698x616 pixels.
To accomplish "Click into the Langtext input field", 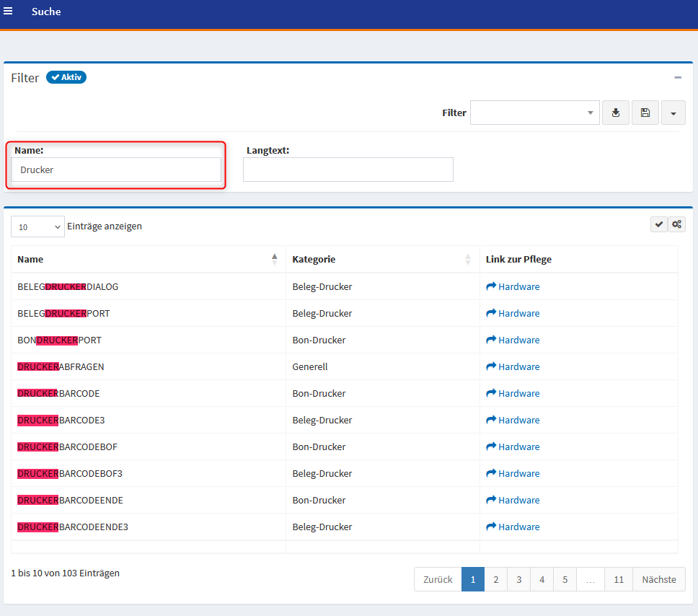I will [x=348, y=170].
